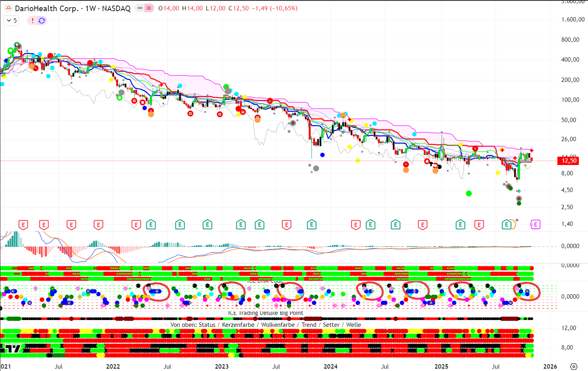
Task: Open the purple upcoming earnings marker
Action: 535,225
